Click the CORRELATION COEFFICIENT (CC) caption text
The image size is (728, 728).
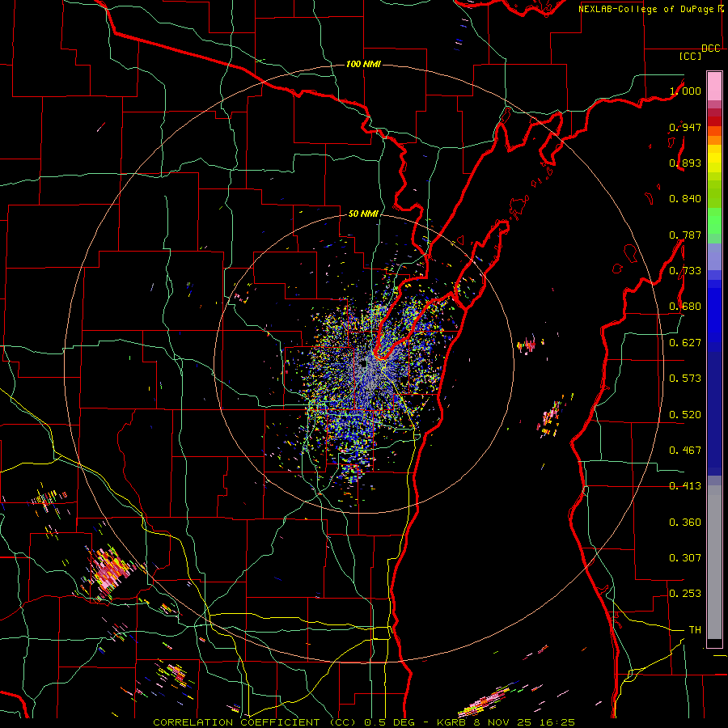[253, 722]
